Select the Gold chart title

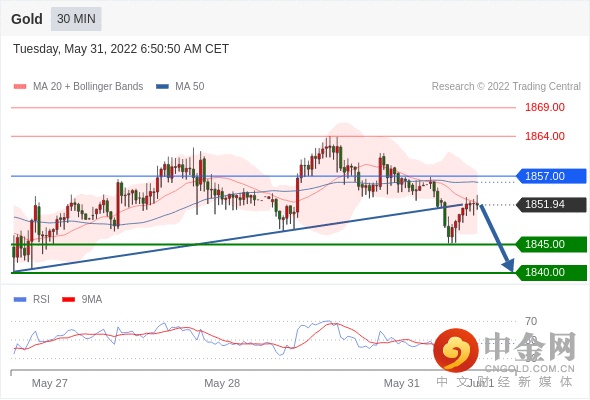tap(27, 19)
